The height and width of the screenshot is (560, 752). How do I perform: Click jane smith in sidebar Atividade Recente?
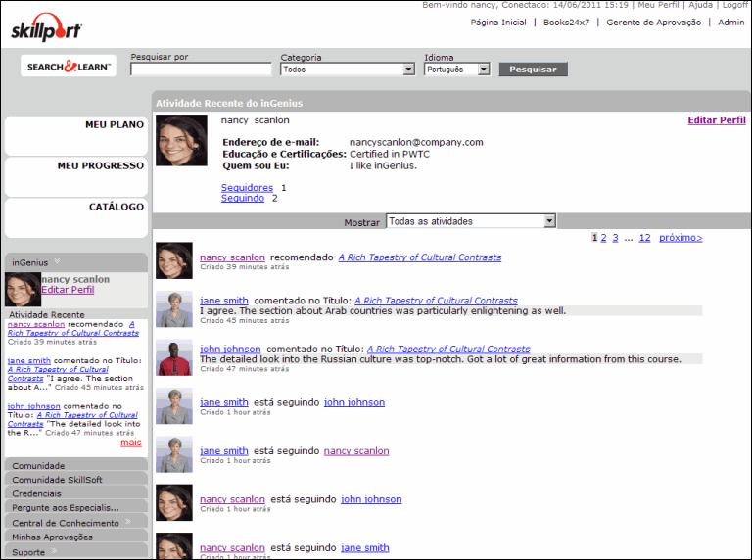tap(29, 360)
